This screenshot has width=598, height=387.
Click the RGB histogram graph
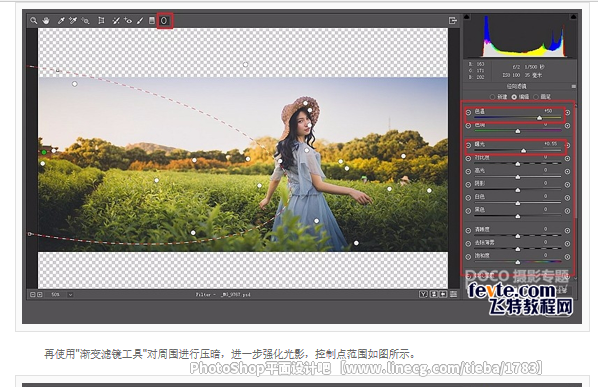pyautogui.click(x=520, y=37)
